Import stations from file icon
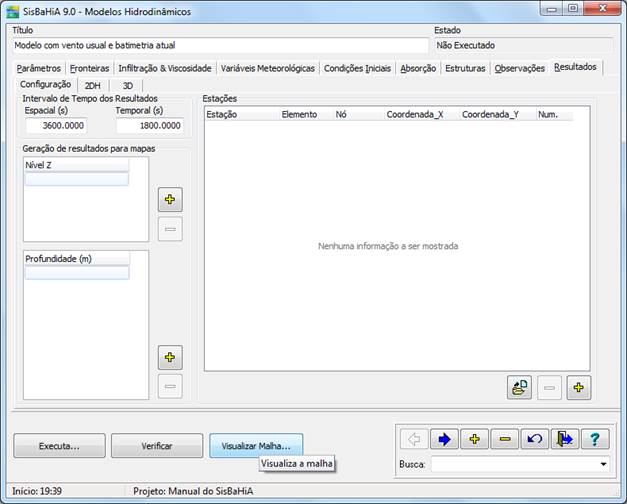 click(x=519, y=387)
